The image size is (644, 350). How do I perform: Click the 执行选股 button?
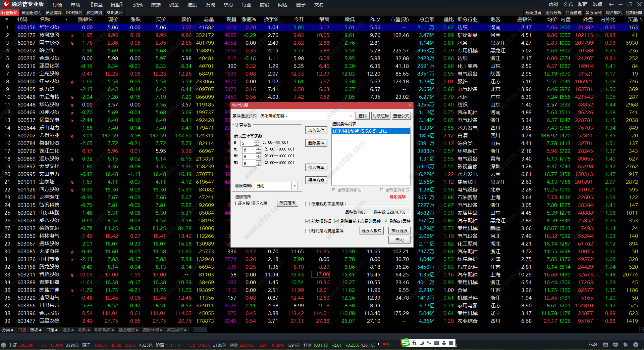[x=399, y=230]
